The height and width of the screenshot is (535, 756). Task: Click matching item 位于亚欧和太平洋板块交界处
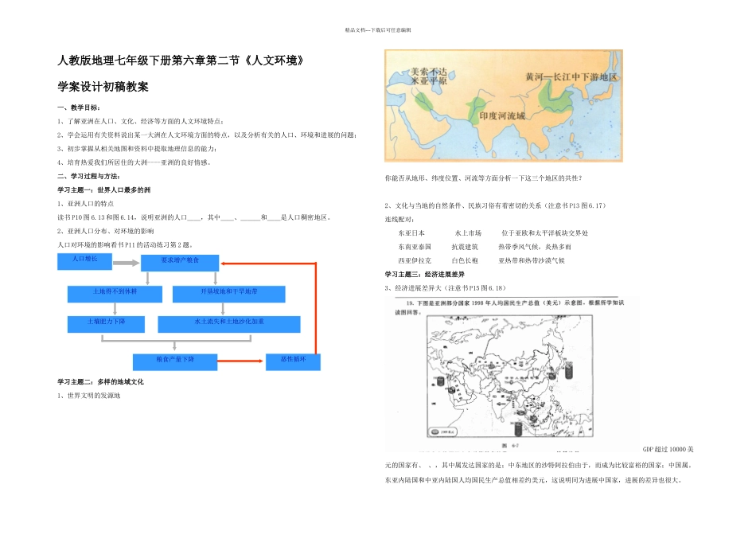click(x=545, y=233)
